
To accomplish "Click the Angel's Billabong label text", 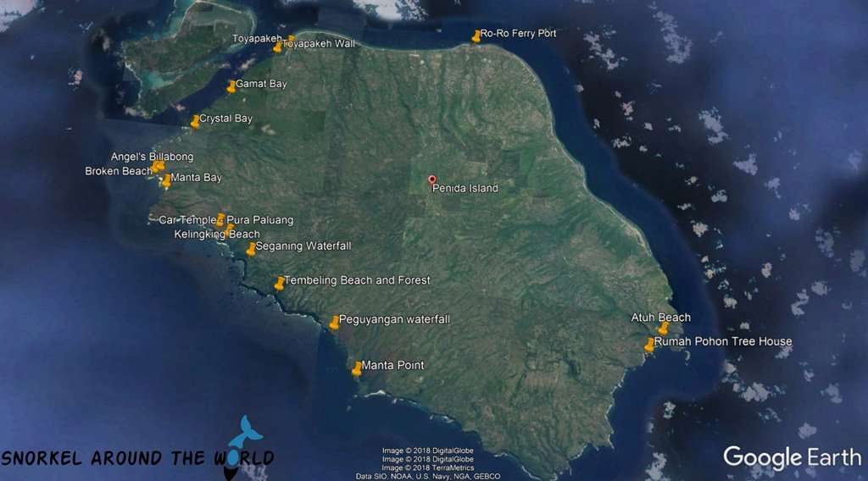I will 152,157.
